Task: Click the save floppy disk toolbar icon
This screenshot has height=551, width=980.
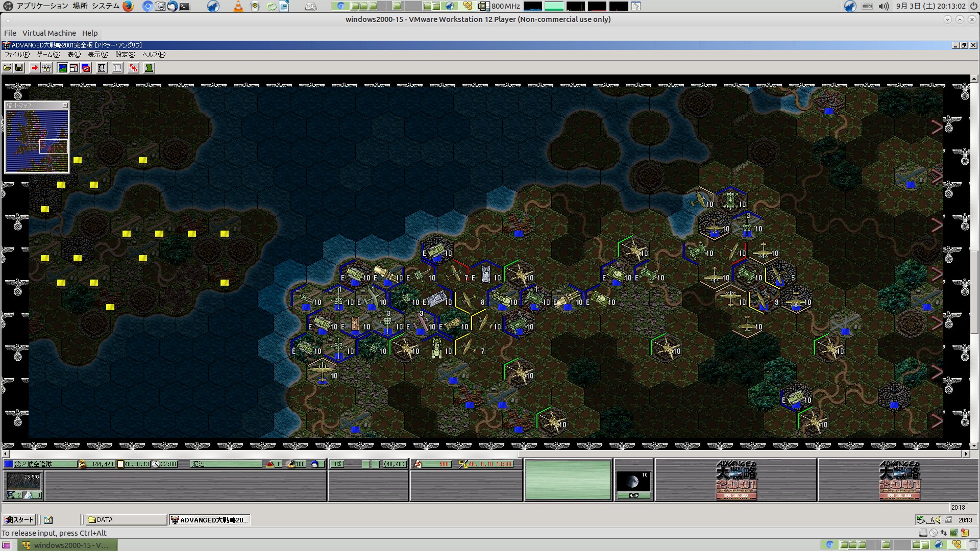Action: pyautogui.click(x=19, y=68)
